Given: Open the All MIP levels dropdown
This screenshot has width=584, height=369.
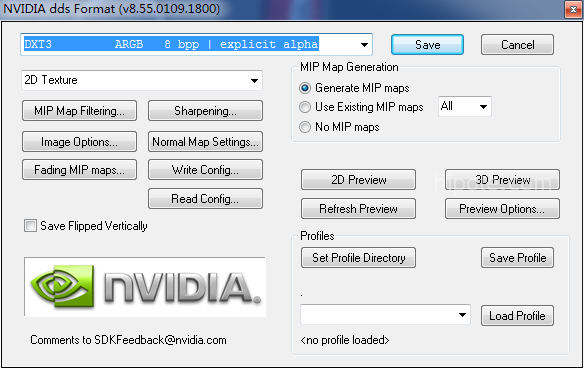Looking at the screenshot, I should click(464, 106).
